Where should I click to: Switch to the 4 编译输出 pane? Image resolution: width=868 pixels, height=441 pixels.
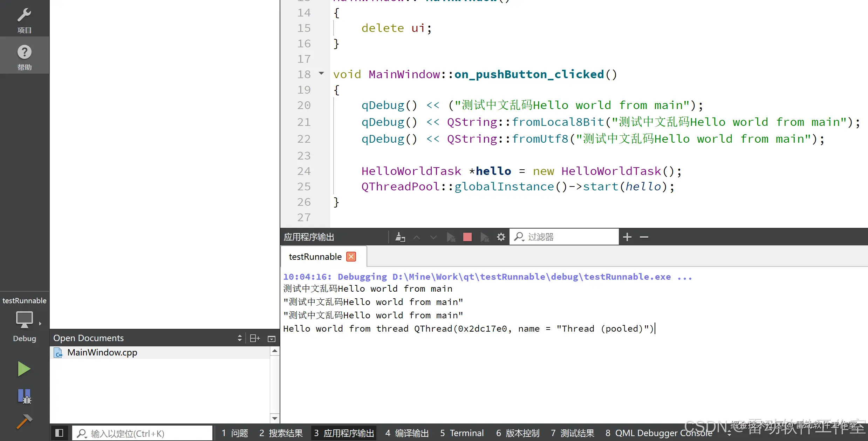pos(407,433)
